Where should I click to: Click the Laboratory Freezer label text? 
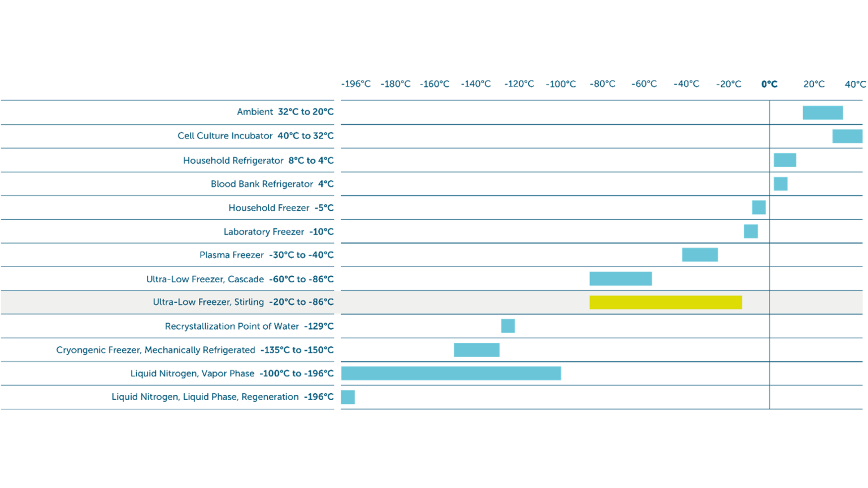pyautogui.click(x=278, y=232)
